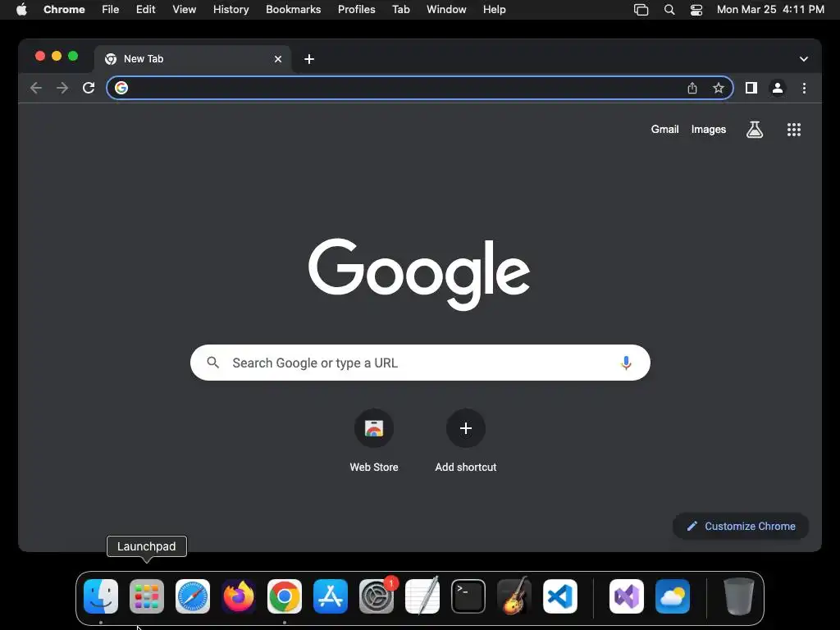
Task: Click the magnifier in search box
Action: (x=212, y=363)
